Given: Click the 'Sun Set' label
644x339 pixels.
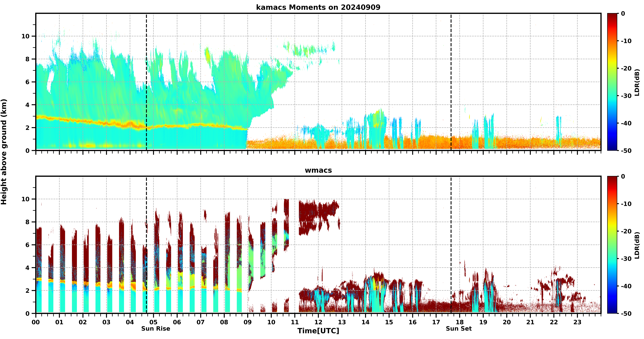Looking at the screenshot, I should pyautogui.click(x=459, y=328).
